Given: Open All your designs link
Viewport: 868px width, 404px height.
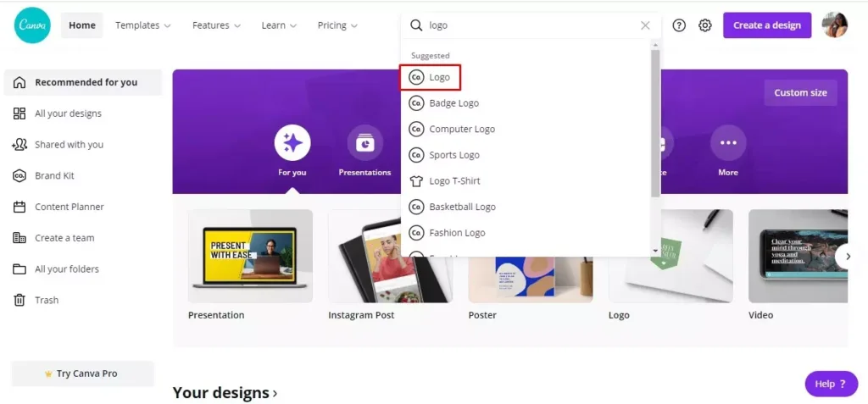Looking at the screenshot, I should [68, 113].
